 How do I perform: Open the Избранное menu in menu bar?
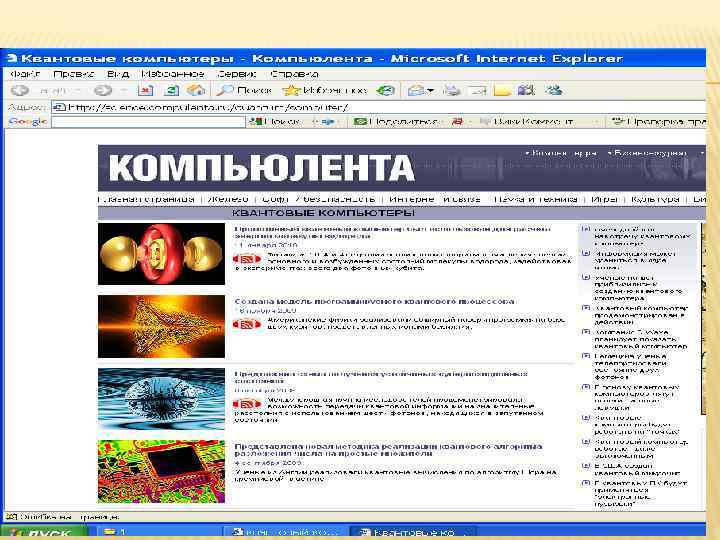coord(173,73)
